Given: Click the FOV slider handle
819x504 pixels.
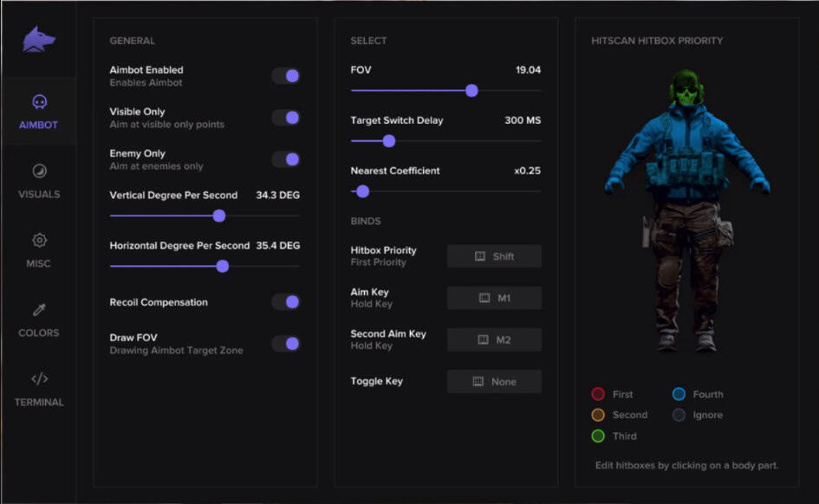Looking at the screenshot, I should pyautogui.click(x=471, y=90).
